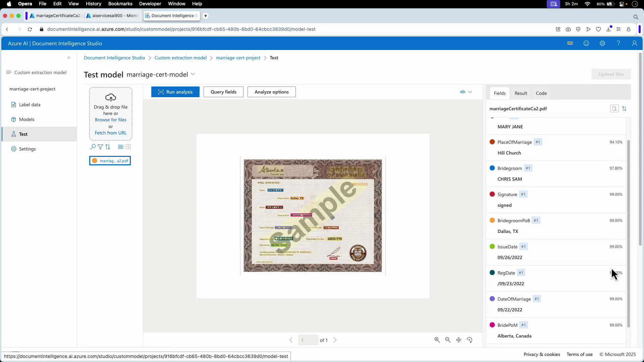Viewport: 644px width, 362px height.
Task: Activate the pan/move tool below the document
Action: click(x=459, y=340)
